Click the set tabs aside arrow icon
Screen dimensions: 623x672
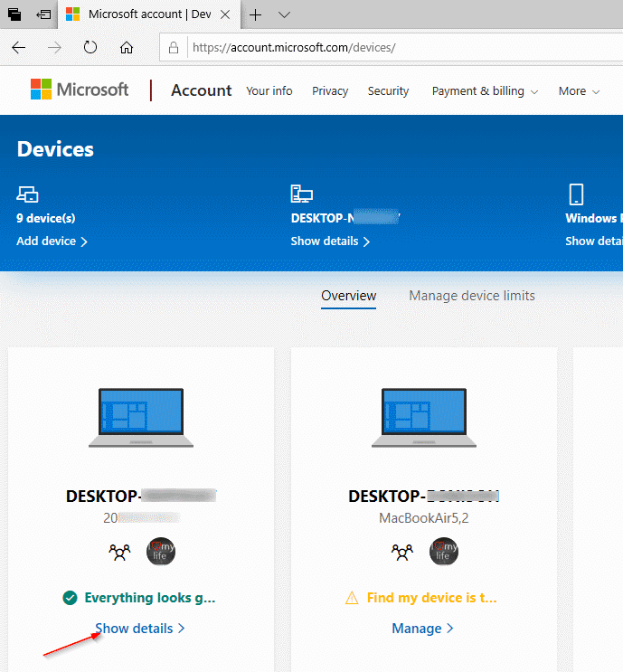(x=43, y=15)
